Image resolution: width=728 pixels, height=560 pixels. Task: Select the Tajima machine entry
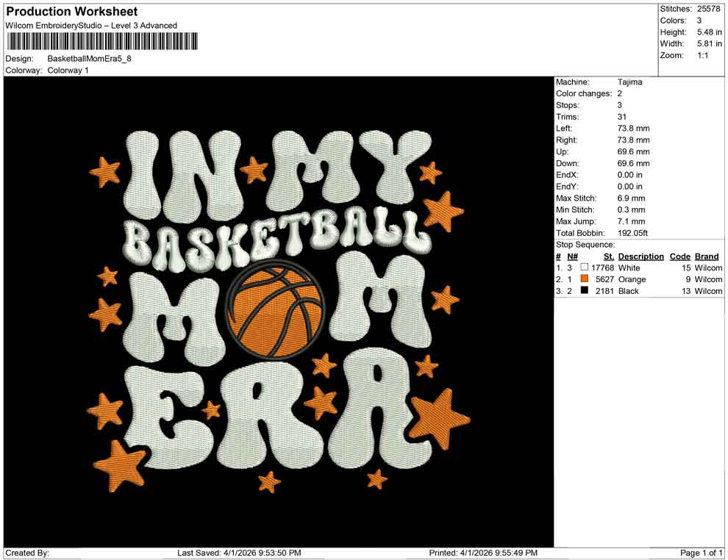[x=629, y=82]
